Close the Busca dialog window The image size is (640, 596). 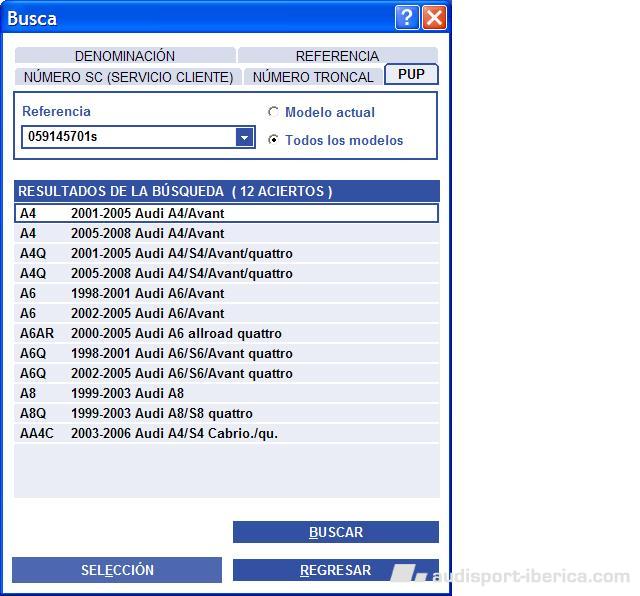[434, 18]
